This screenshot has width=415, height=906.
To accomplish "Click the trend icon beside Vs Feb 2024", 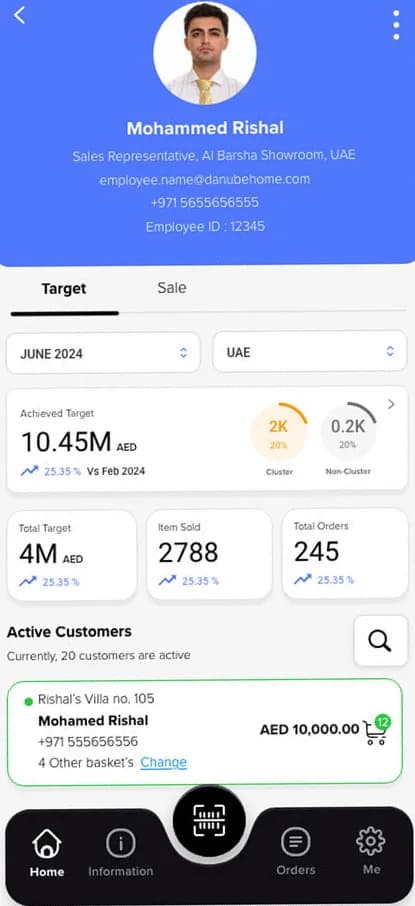I will tap(29, 471).
